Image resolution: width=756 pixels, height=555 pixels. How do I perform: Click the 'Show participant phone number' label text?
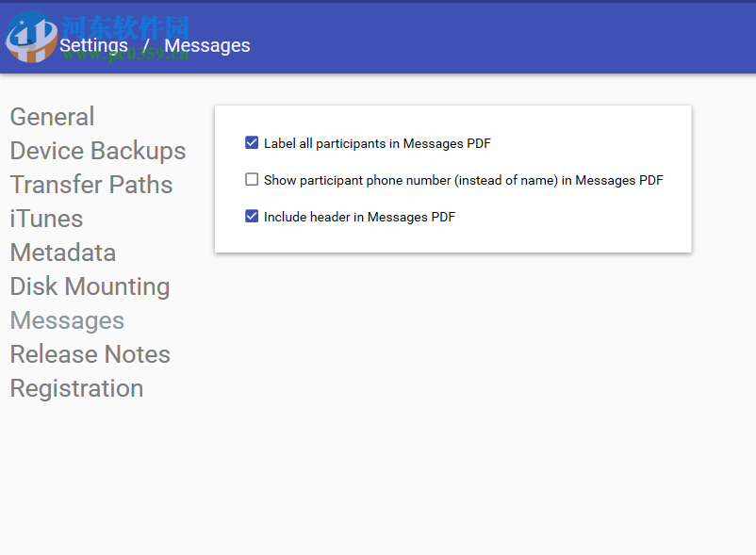463,180
